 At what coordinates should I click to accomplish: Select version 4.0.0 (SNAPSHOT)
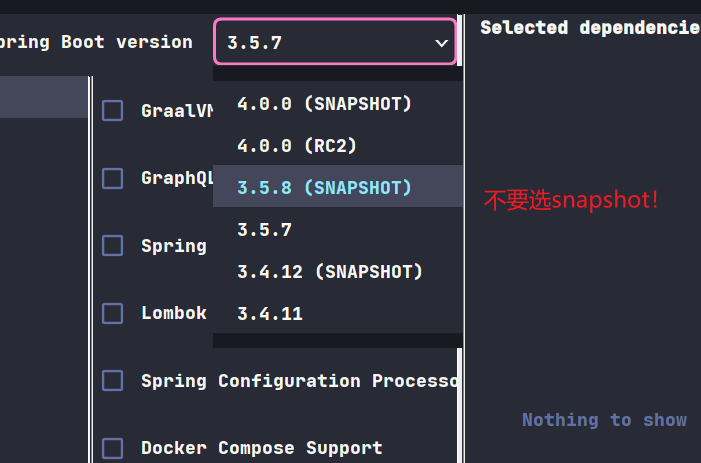(x=338, y=104)
